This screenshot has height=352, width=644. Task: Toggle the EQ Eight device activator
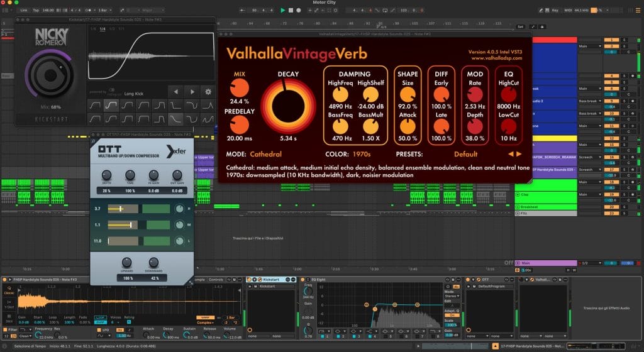pos(303,280)
